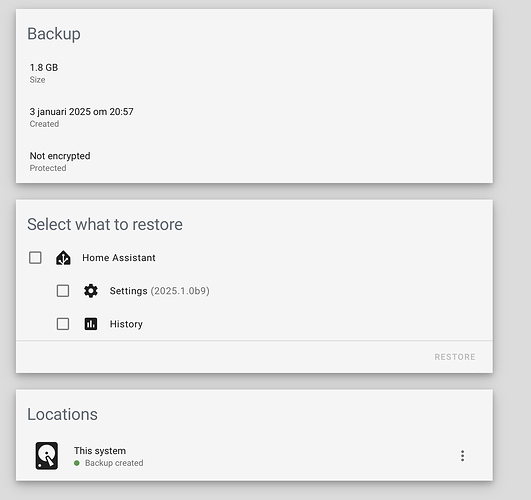
Task: Click the hard disk drive icon
Action: coord(47,456)
